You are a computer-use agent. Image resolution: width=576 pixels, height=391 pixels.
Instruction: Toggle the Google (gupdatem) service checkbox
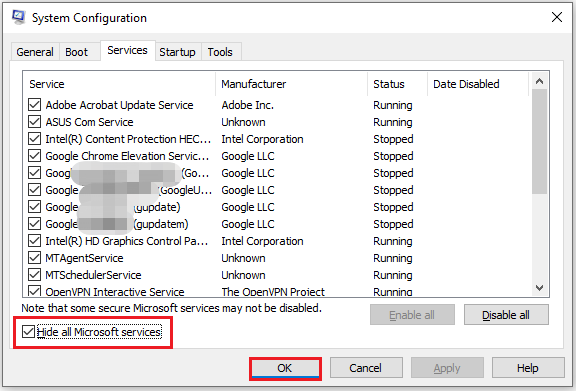click(35, 223)
